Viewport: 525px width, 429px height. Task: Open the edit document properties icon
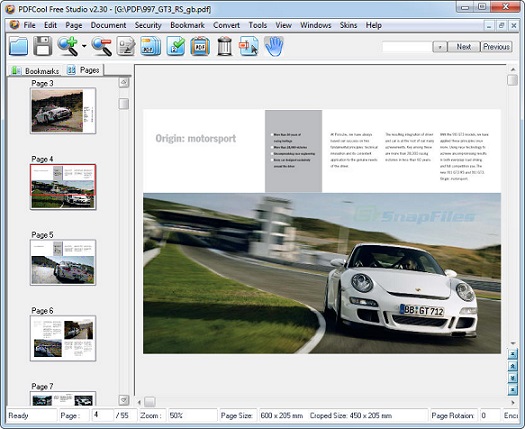126,46
